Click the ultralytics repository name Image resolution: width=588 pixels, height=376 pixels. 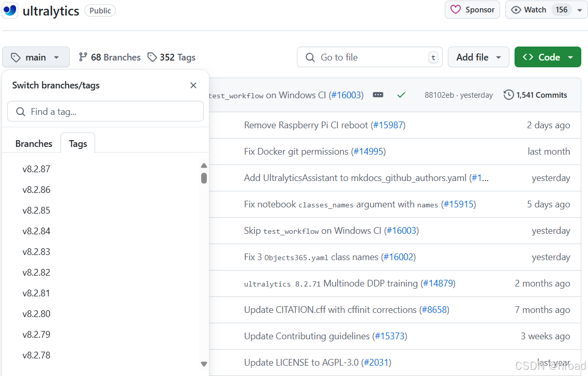point(51,11)
